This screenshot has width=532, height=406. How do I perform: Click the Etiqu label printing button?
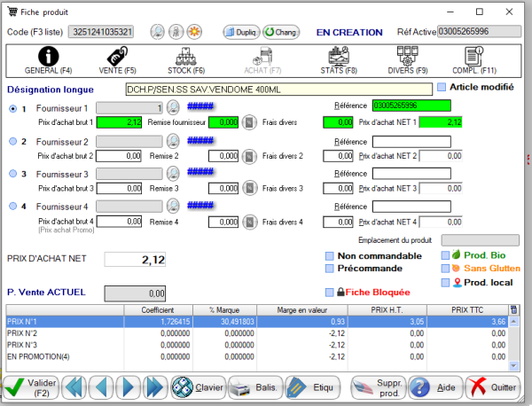coord(311,386)
